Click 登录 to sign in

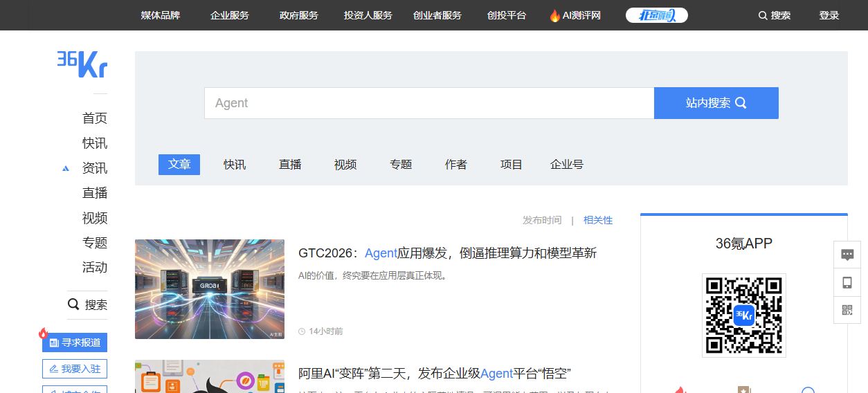pyautogui.click(x=829, y=15)
